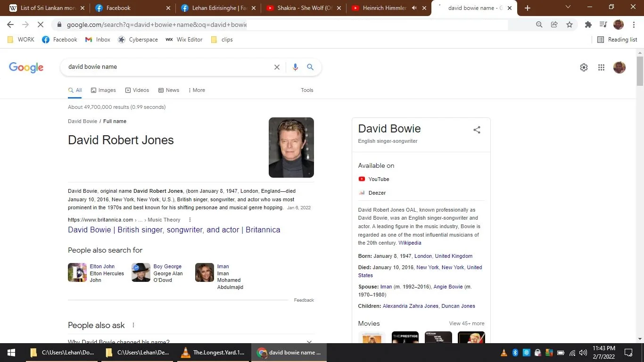The image size is (644, 362).
Task: Switch to VLC The.Longest.Yard in the taskbar
Action: point(214,353)
